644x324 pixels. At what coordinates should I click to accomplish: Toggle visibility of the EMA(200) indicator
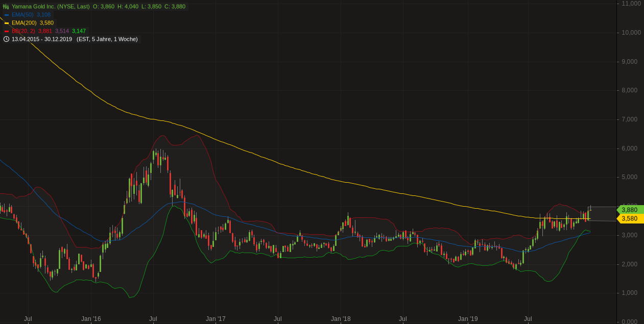[25, 23]
